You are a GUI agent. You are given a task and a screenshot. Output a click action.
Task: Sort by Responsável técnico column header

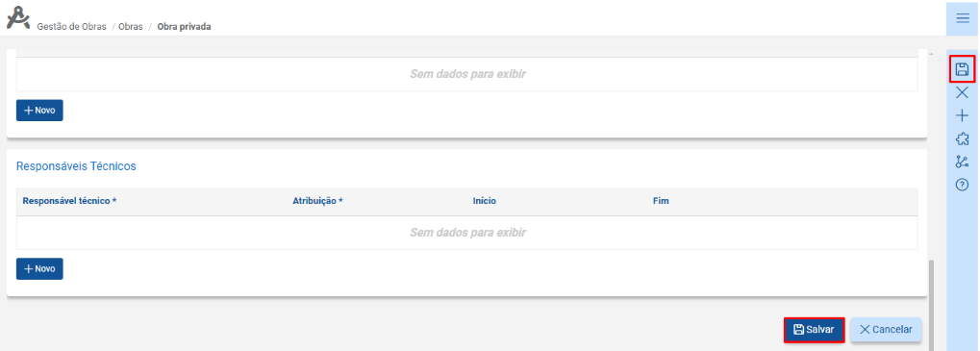[x=69, y=201]
